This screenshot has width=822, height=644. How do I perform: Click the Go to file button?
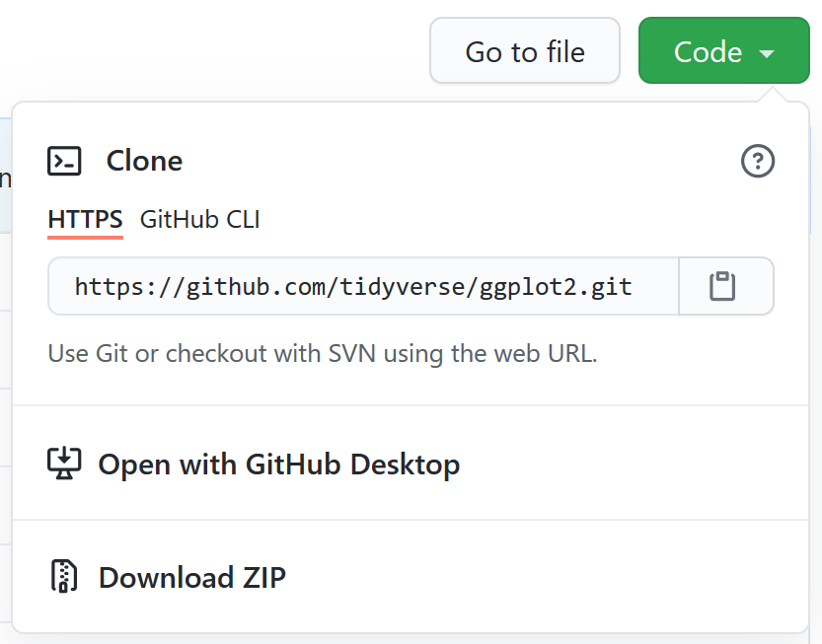click(525, 51)
